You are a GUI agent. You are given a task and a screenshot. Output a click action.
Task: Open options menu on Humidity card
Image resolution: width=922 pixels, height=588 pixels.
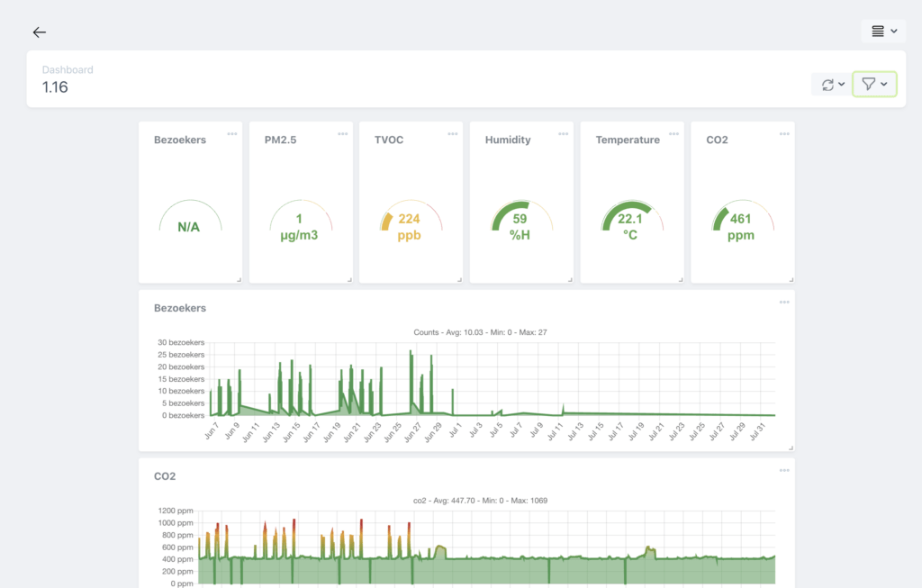pyautogui.click(x=564, y=134)
